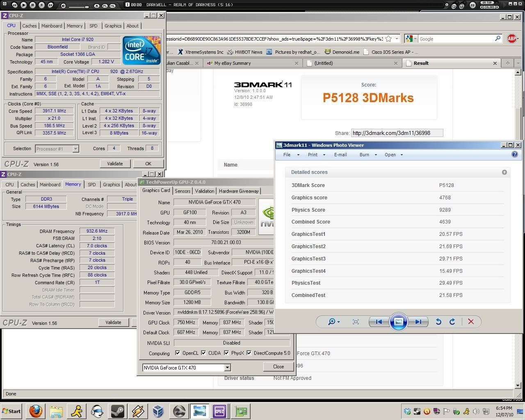
Task: Open the HWBOT News bookmark
Action: point(245,52)
